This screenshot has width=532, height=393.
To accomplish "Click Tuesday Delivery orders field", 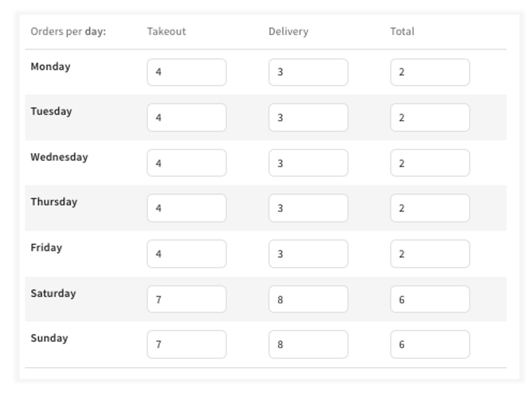I will (x=307, y=118).
